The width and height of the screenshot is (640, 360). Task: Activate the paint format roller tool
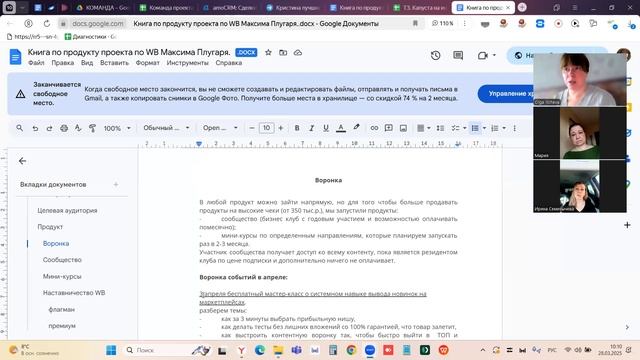pyautogui.click(x=92, y=128)
